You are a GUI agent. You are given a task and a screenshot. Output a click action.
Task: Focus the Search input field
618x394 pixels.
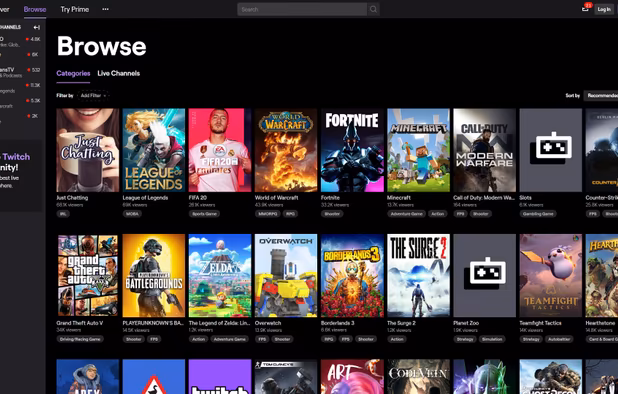coord(302,9)
